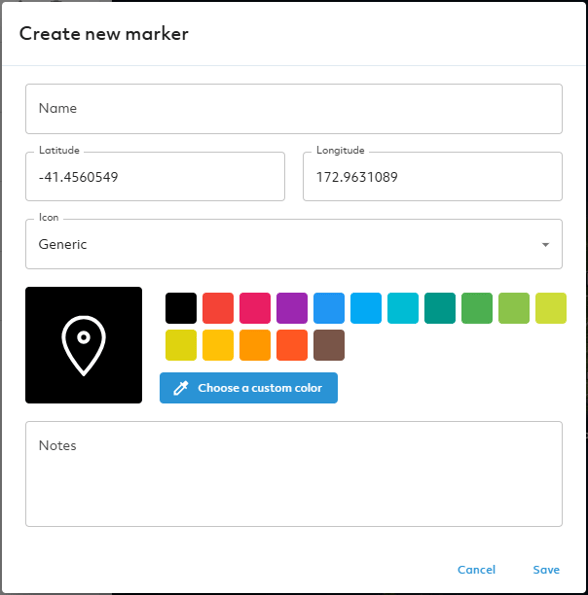The width and height of the screenshot is (588, 595).
Task: Click Choose a custom color button
Action: click(x=248, y=388)
